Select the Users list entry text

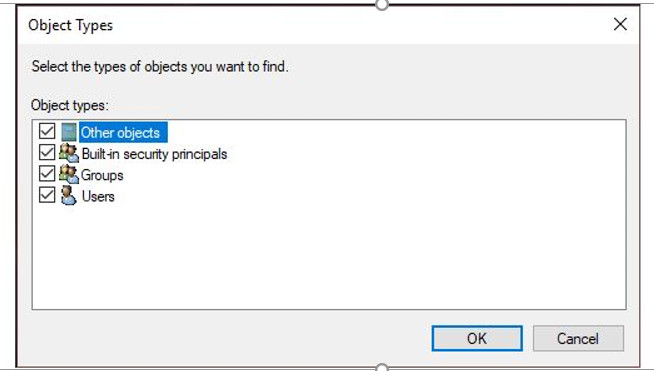pyautogui.click(x=98, y=197)
